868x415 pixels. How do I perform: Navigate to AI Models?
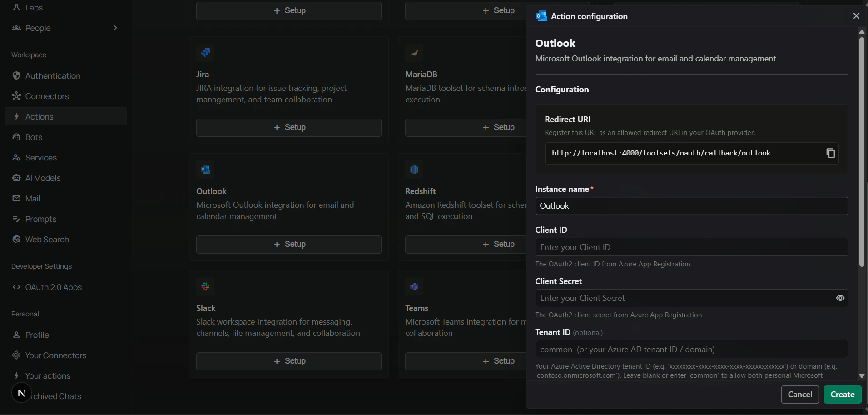point(66,178)
